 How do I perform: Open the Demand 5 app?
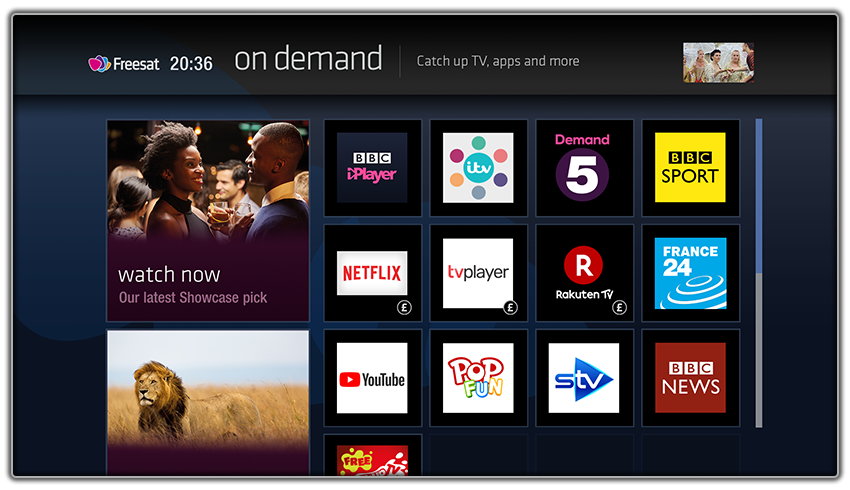point(584,168)
